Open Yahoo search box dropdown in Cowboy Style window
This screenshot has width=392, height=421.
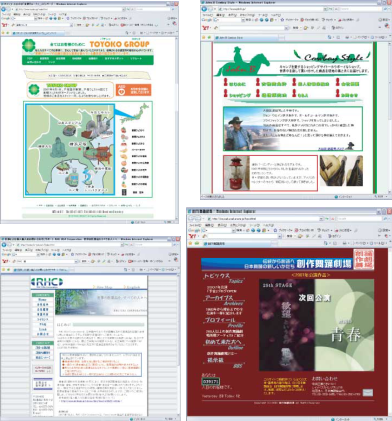click(x=287, y=28)
